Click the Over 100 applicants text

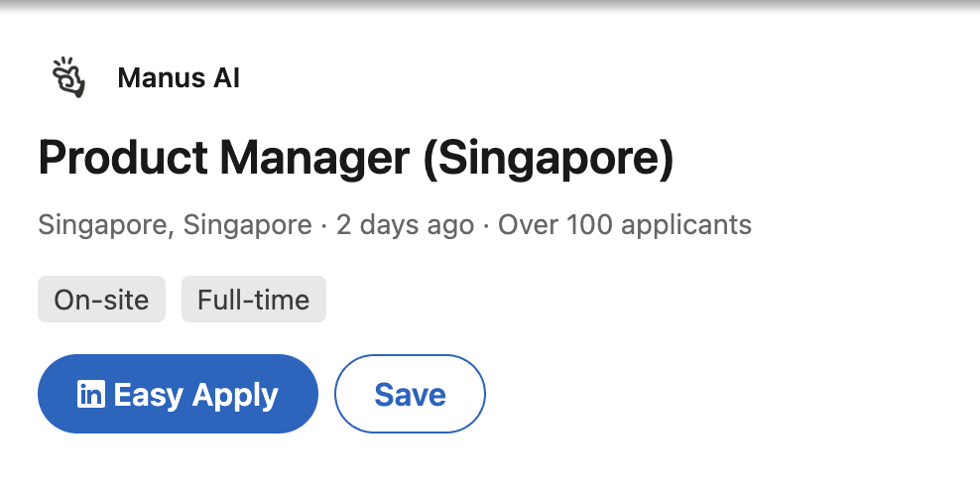(x=624, y=224)
